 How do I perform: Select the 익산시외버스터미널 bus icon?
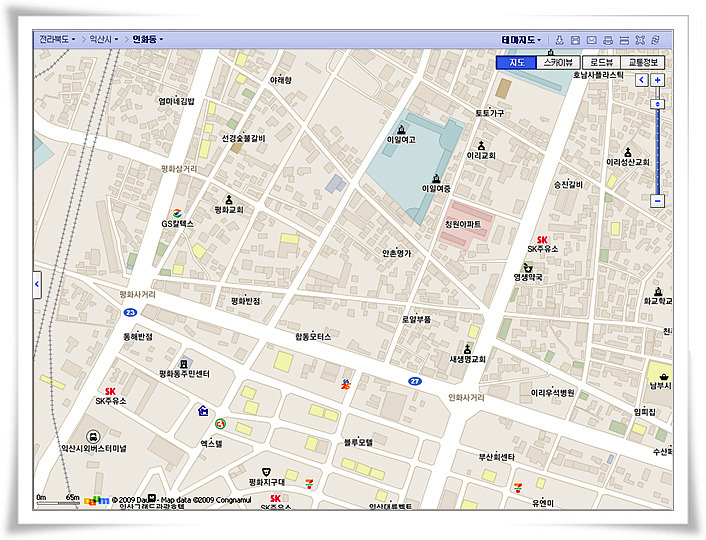tap(93, 436)
